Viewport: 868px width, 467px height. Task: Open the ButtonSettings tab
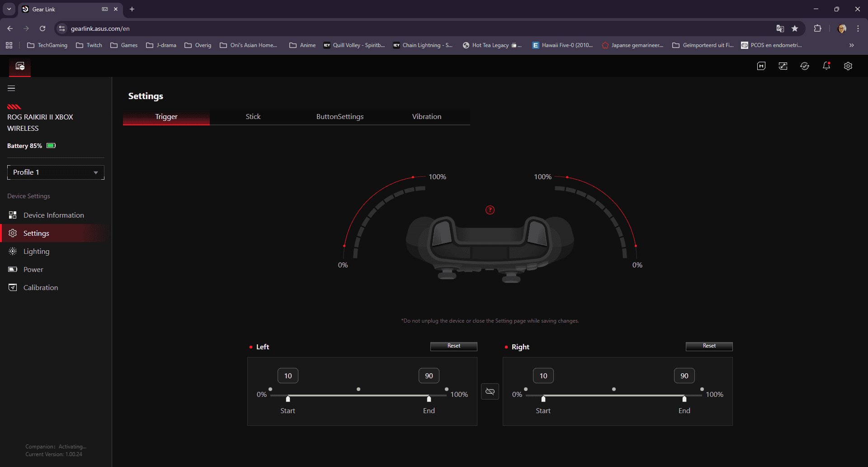(340, 117)
